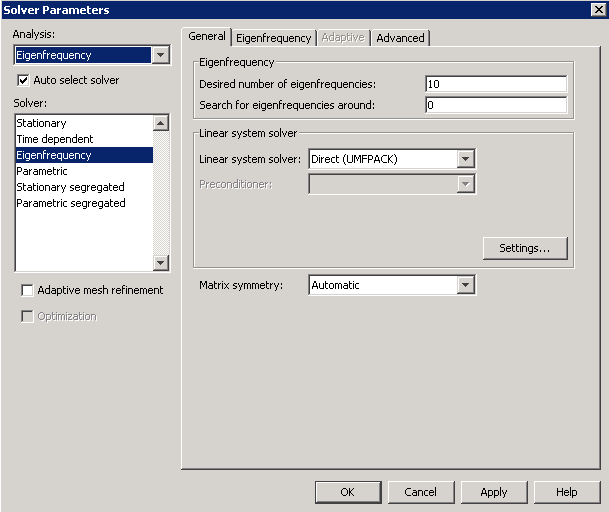Open the Matrix symmetry dropdown
The image size is (609, 512).
[x=392, y=285]
